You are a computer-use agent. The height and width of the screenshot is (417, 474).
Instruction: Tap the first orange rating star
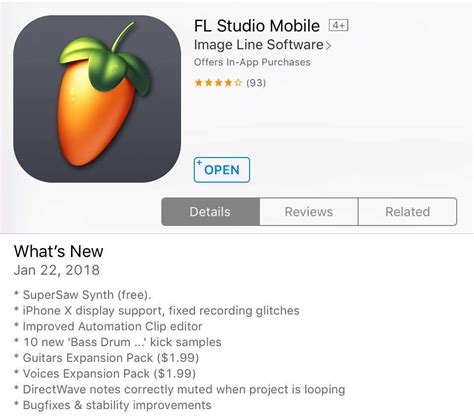(x=199, y=83)
